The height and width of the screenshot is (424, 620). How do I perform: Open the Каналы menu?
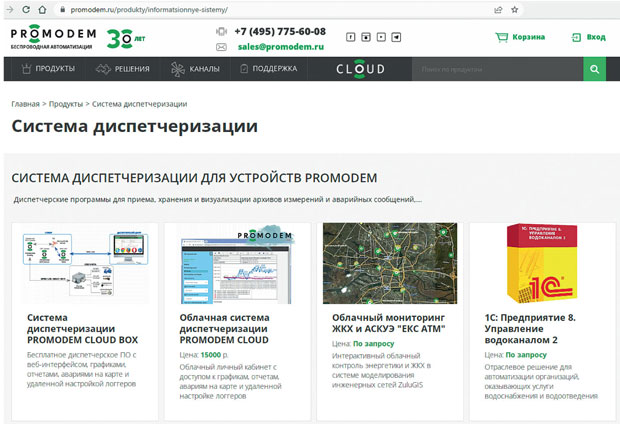point(195,69)
